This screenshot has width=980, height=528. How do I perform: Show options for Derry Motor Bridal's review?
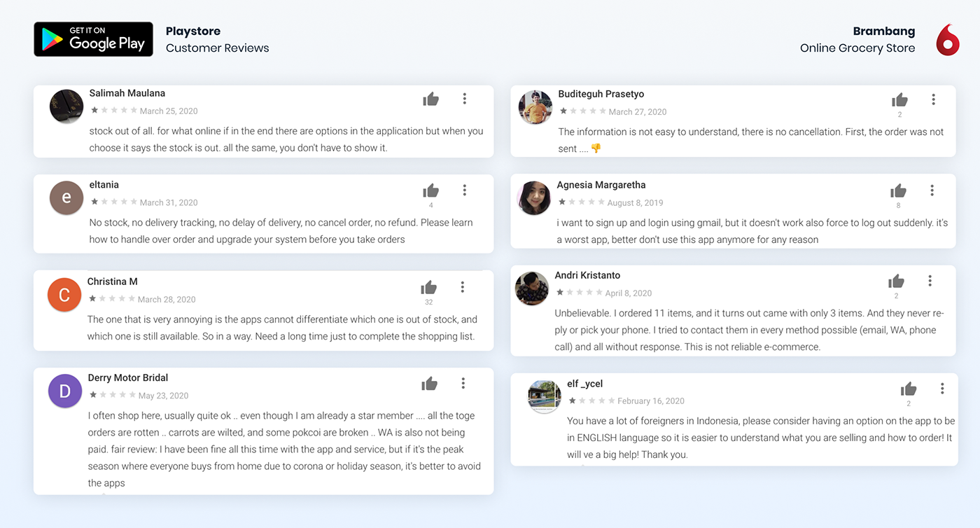click(463, 383)
